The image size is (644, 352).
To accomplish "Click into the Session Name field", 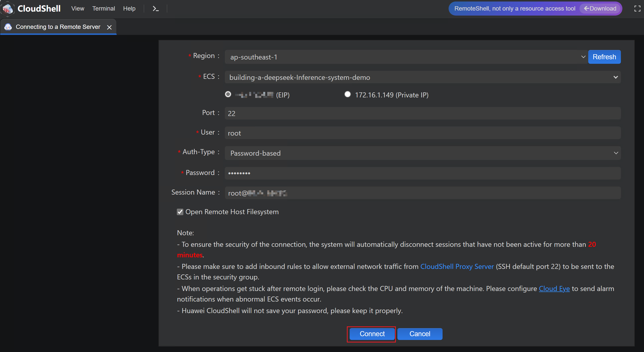I will (423, 193).
